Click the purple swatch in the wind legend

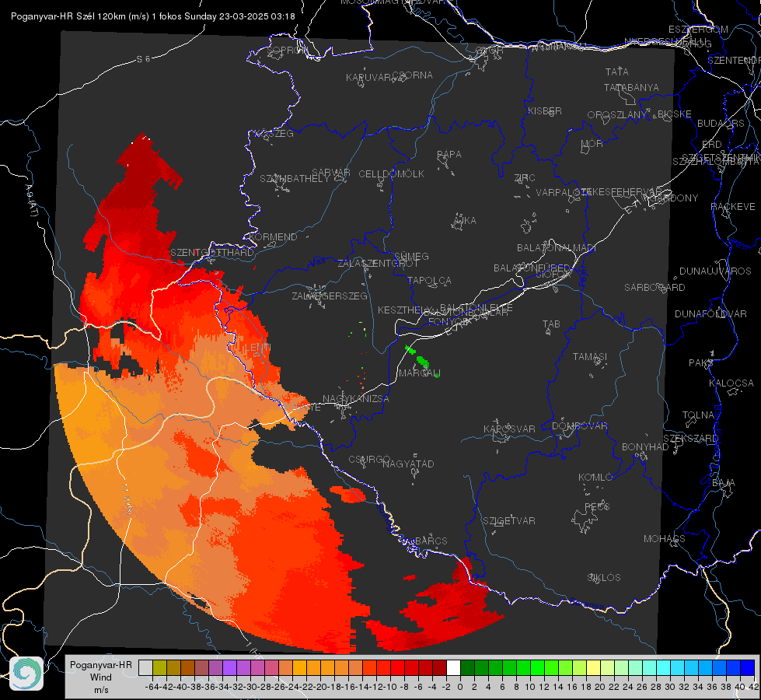point(229,667)
